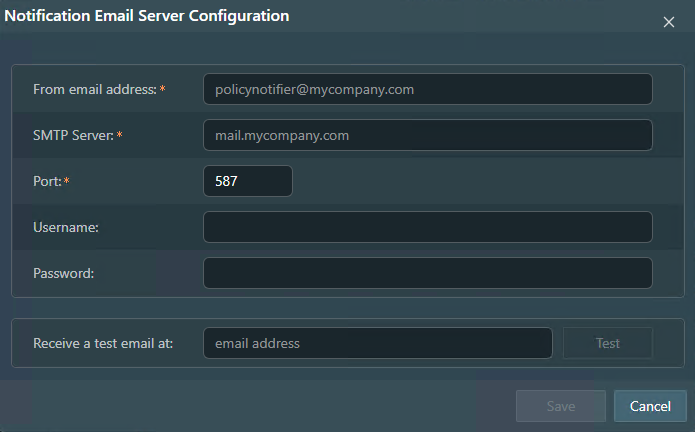
Task: Select the Port field containing 587
Action: coord(247,181)
